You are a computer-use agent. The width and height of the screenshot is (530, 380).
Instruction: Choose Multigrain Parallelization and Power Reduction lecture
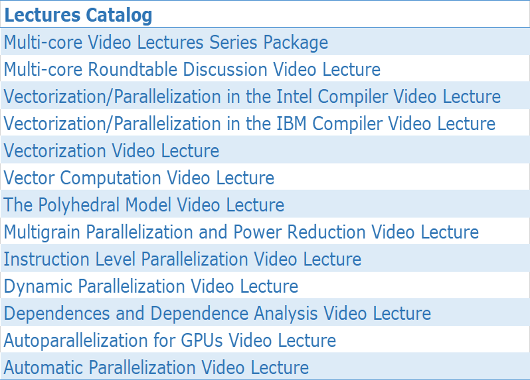click(241, 233)
